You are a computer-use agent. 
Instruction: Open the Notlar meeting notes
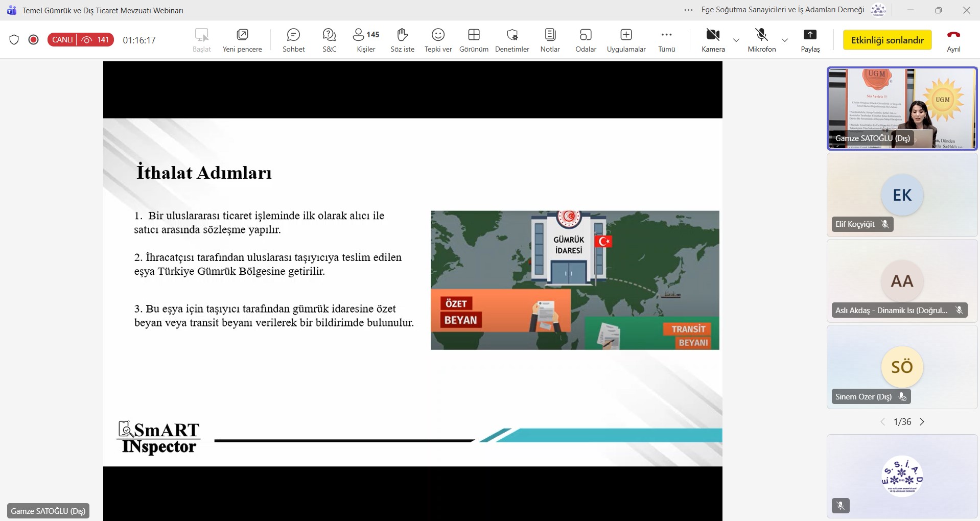click(550, 40)
